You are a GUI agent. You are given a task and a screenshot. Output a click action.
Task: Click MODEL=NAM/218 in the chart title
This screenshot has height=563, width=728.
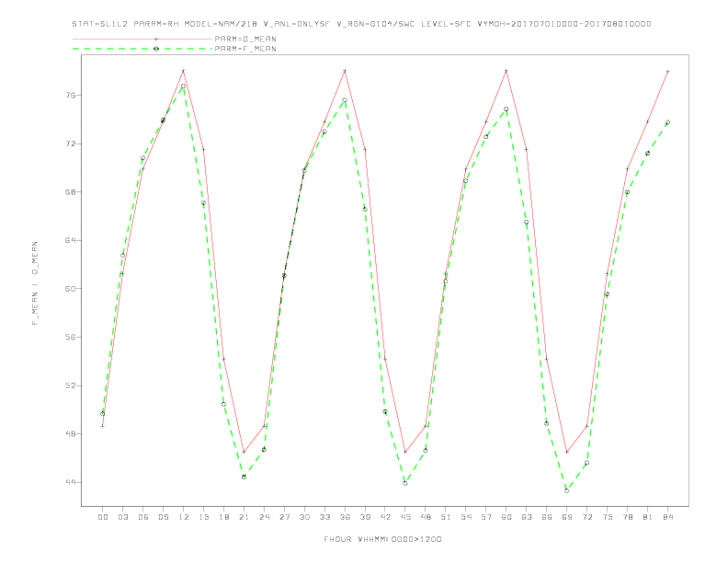[x=221, y=24]
